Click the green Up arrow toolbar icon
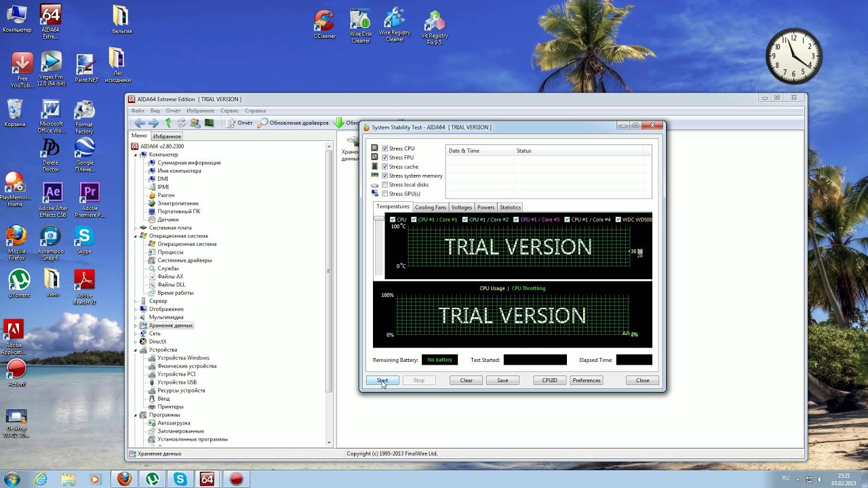The image size is (868, 488). [x=168, y=123]
